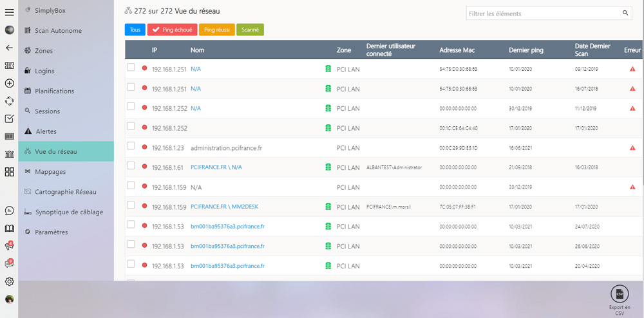Click the green server icon on the MM2DESK row
The width and height of the screenshot is (644, 318).
pyautogui.click(x=328, y=207)
